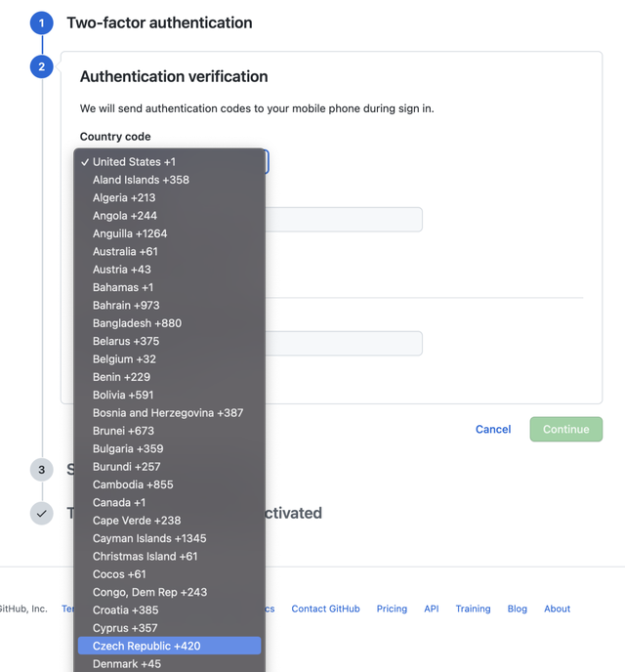Open the Contact GitHub footer link

point(325,609)
